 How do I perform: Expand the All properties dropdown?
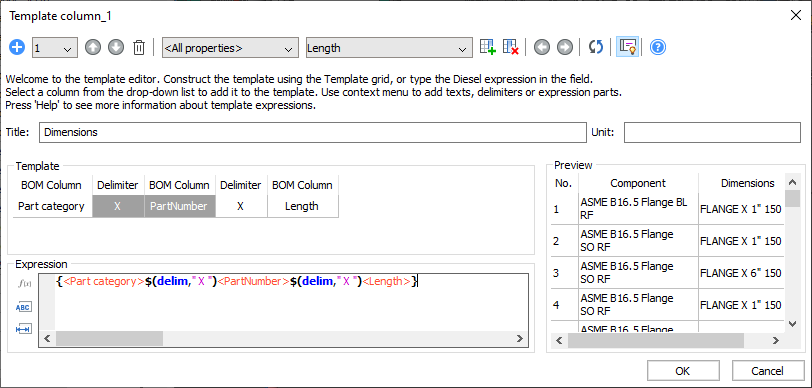[x=230, y=48]
